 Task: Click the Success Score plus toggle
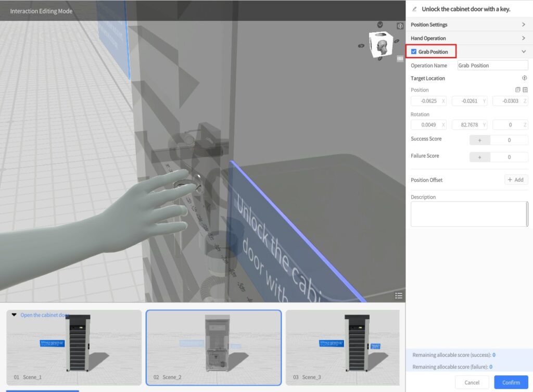point(480,140)
